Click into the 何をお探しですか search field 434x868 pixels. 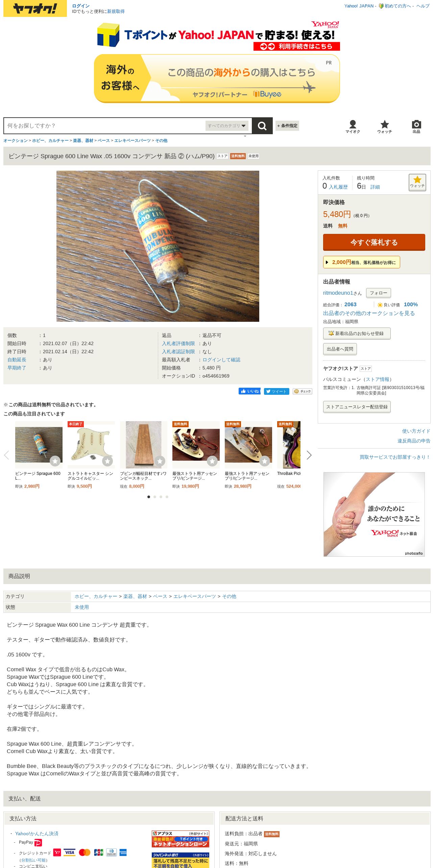[105, 126]
